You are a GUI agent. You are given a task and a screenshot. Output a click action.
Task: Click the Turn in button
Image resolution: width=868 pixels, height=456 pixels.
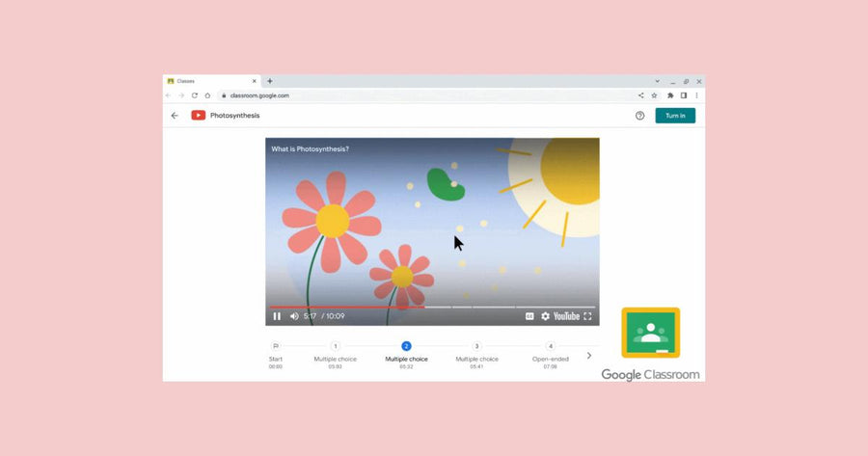pos(675,116)
